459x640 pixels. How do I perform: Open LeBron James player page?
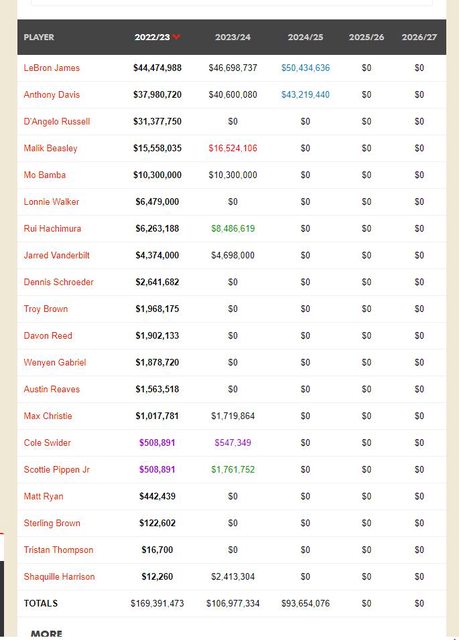click(51, 68)
